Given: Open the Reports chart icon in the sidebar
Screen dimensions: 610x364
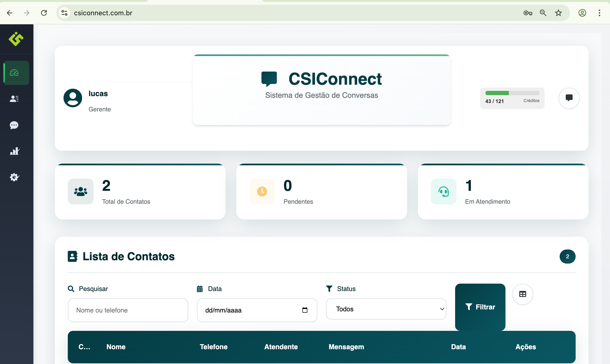Looking at the screenshot, I should coord(15,151).
